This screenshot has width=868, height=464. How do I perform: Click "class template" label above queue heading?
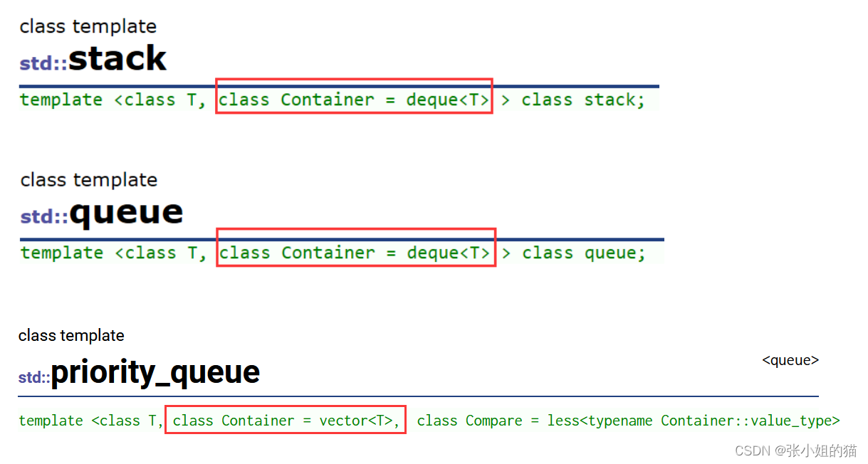89,179
